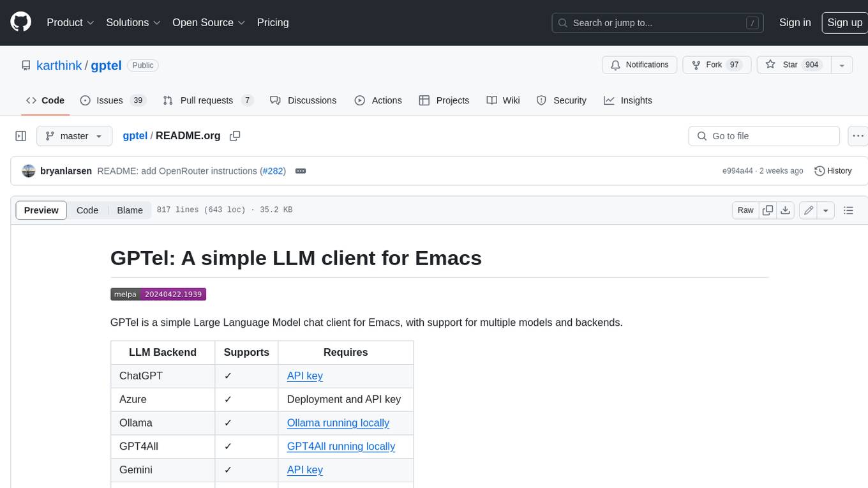Select the Code view
The image size is (868, 488).
(x=87, y=210)
